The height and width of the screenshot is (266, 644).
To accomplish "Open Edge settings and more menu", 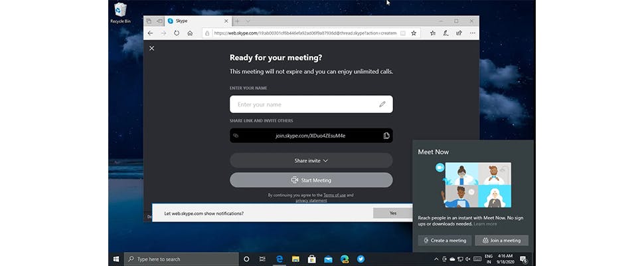I will click(472, 33).
